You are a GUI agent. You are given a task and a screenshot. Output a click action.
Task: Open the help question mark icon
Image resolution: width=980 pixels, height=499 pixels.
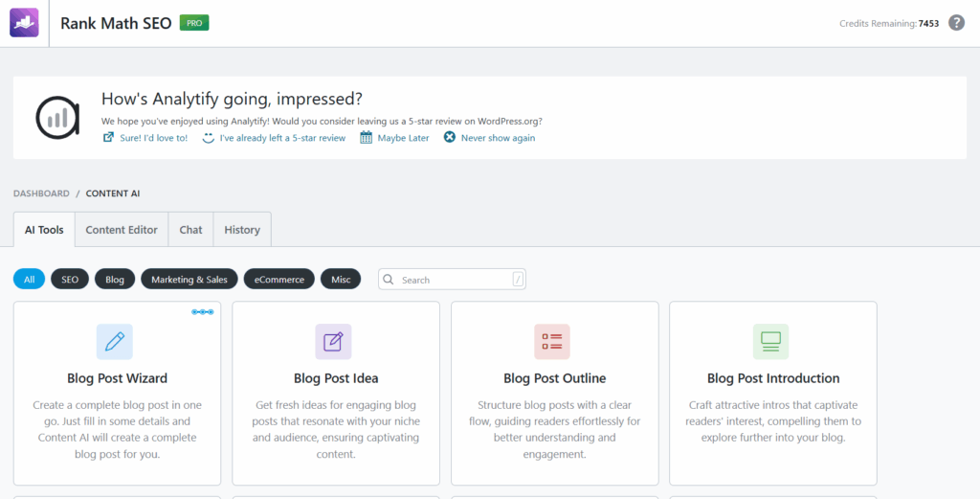pos(956,23)
